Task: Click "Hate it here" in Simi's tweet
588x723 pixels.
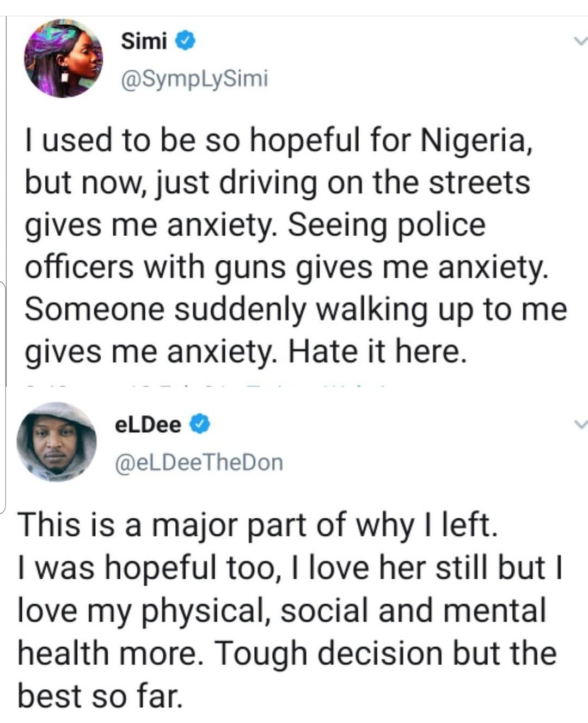Action: click(377, 351)
